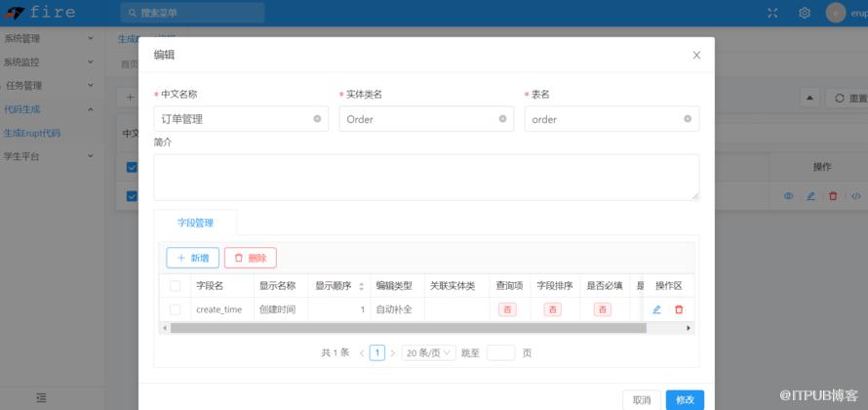This screenshot has height=410, width=868.
Task: Switch to the 字段管理 tab
Action: coord(195,223)
